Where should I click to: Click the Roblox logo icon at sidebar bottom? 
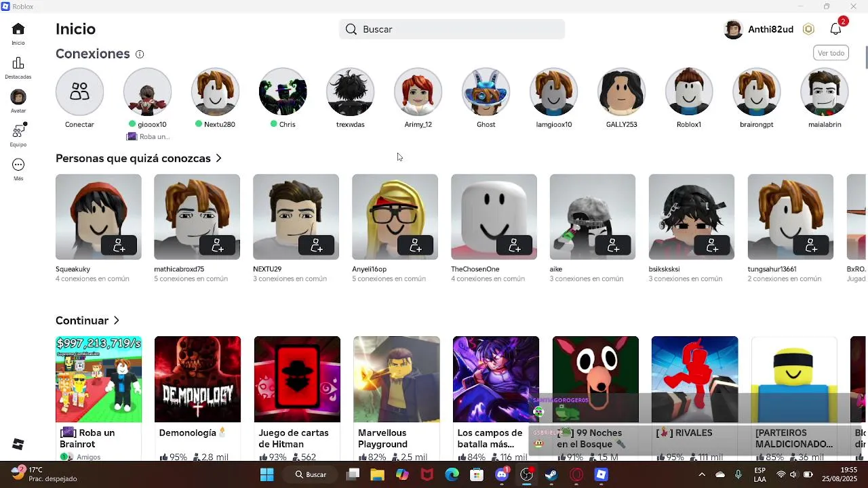click(18, 444)
